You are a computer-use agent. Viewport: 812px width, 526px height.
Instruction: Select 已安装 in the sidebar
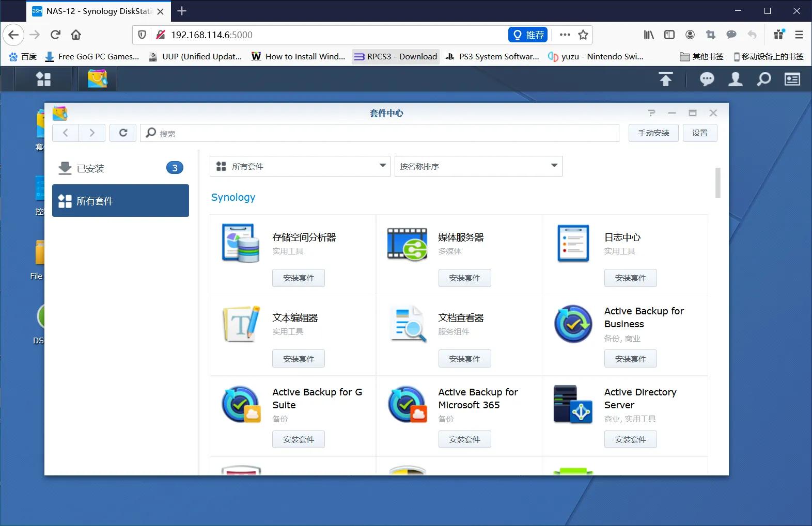(x=120, y=168)
